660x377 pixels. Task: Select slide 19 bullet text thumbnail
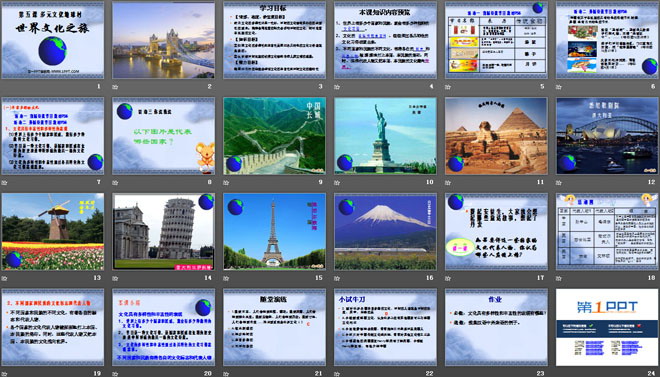tap(53, 327)
